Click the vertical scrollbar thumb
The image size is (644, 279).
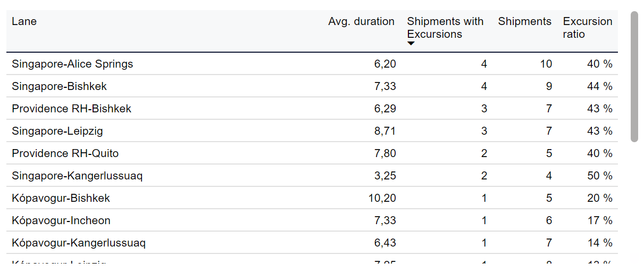(634, 77)
